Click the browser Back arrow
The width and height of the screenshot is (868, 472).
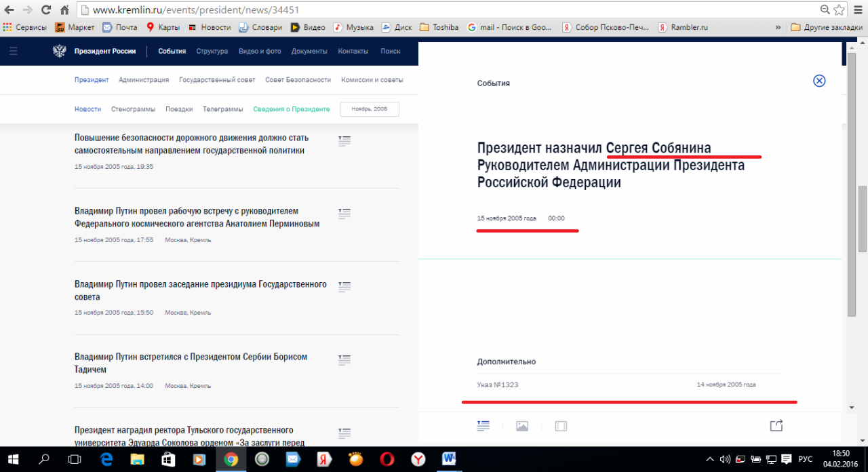9,10
